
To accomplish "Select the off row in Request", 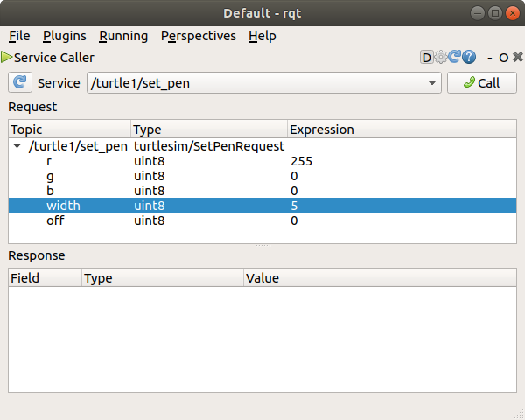I will pos(262,220).
